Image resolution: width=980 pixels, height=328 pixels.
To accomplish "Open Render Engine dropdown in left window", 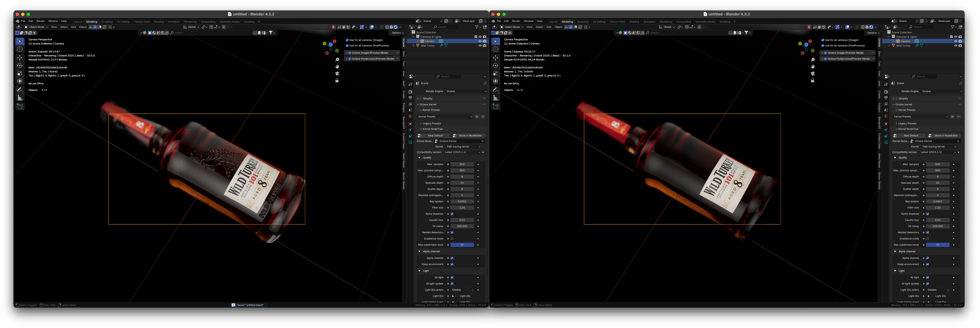I will click(466, 91).
